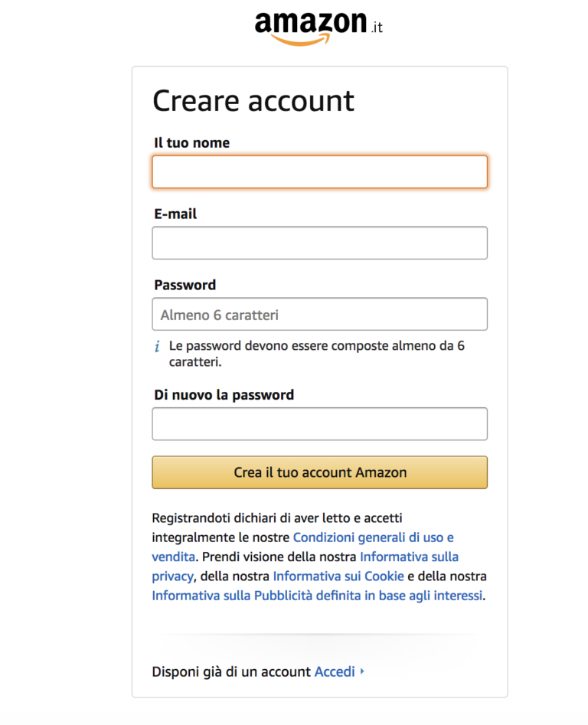The height and width of the screenshot is (725, 588).
Task: Click the "Accedi" sign-in link
Action: (x=335, y=671)
